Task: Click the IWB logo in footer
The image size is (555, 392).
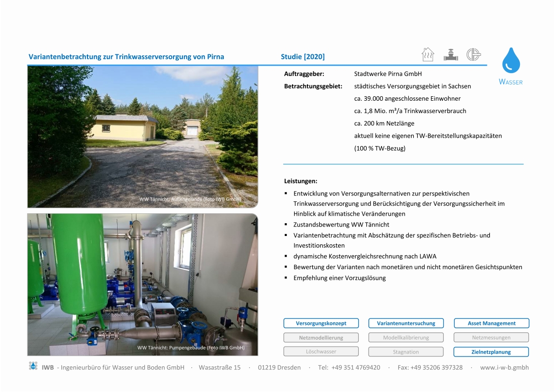Action: [x=33, y=366]
